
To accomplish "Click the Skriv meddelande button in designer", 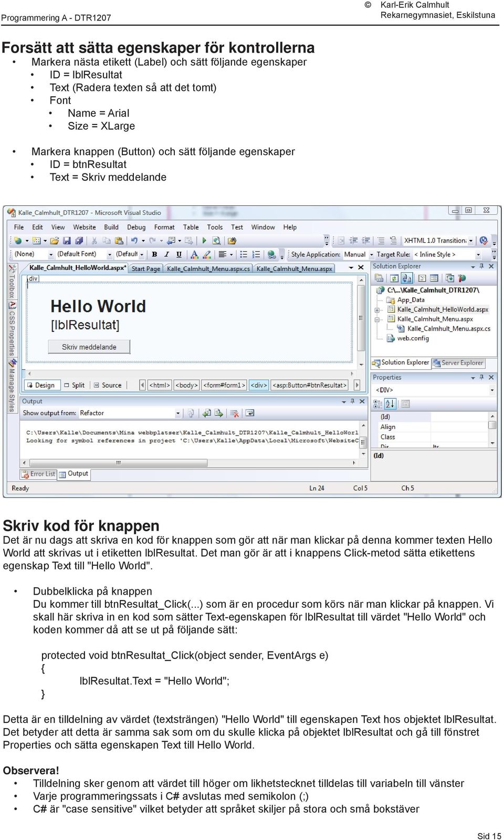I will coord(89,347).
